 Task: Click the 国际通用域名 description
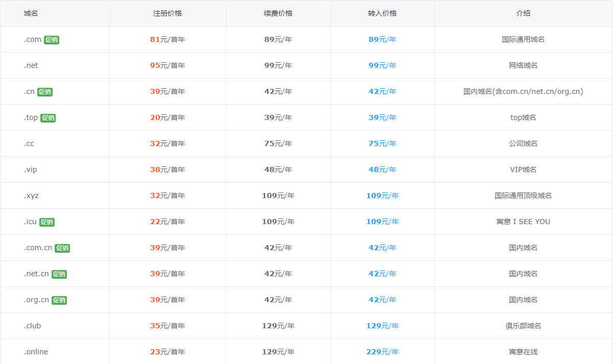click(x=523, y=39)
